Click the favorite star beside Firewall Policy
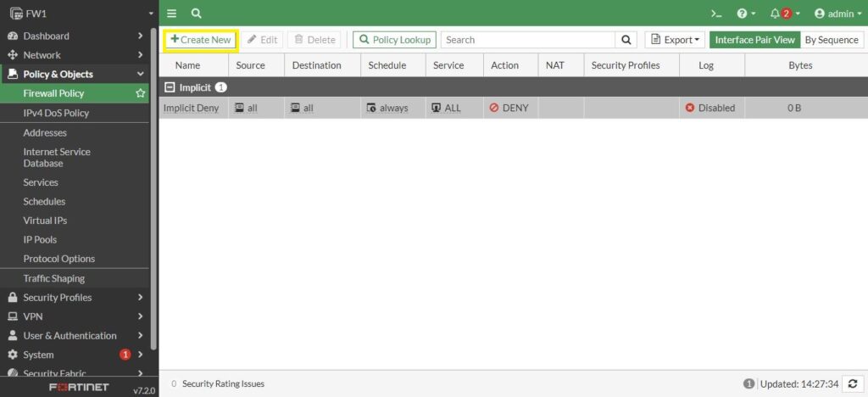Screen dimensions: 868x397 [141, 93]
